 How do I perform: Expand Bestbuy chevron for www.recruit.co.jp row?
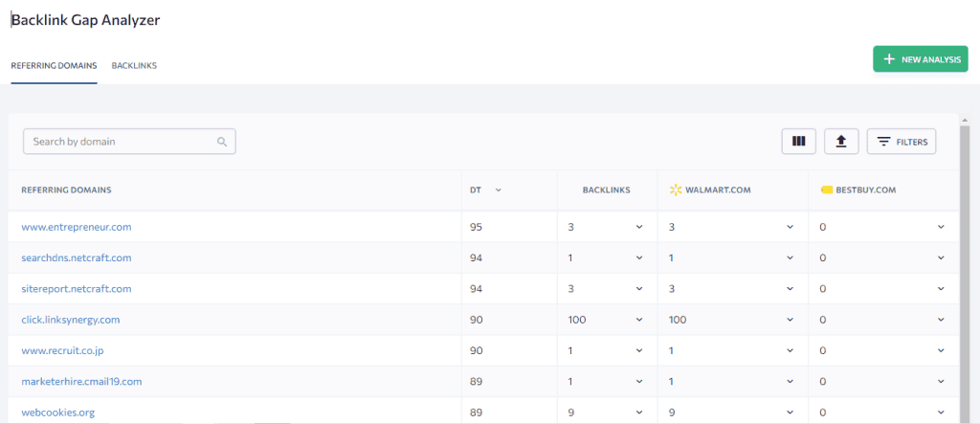[x=941, y=351]
